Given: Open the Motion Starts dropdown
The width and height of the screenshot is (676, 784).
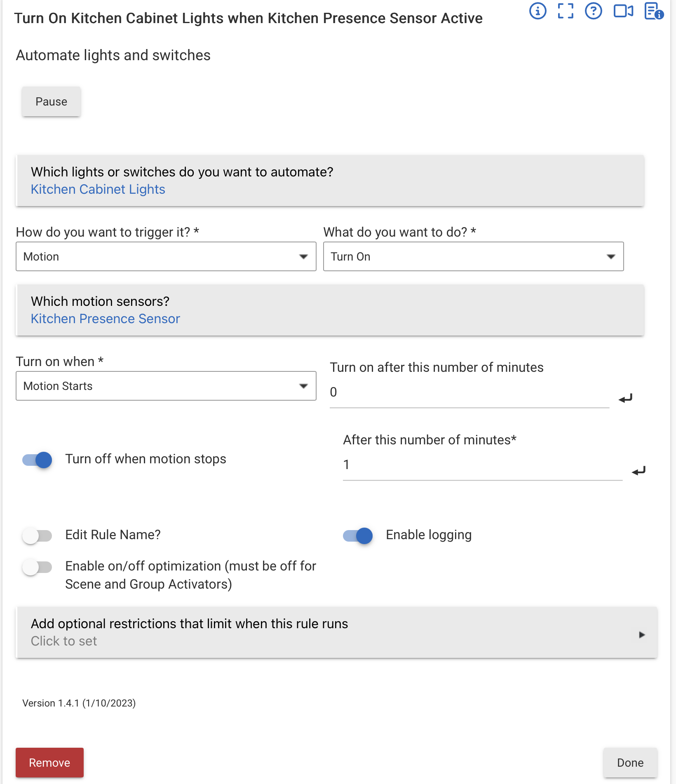Looking at the screenshot, I should click(166, 386).
